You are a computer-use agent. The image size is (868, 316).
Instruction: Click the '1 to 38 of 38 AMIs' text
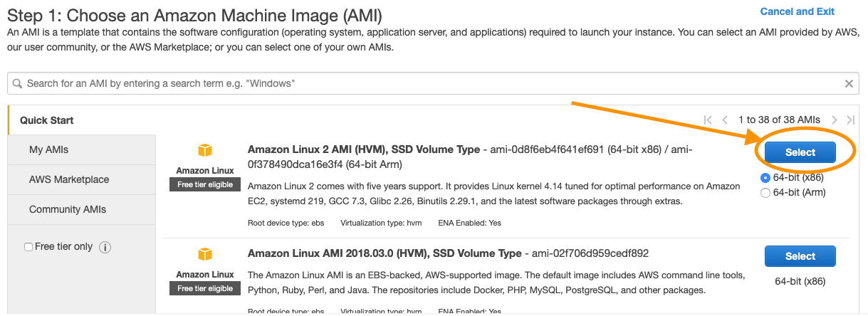[x=779, y=120]
